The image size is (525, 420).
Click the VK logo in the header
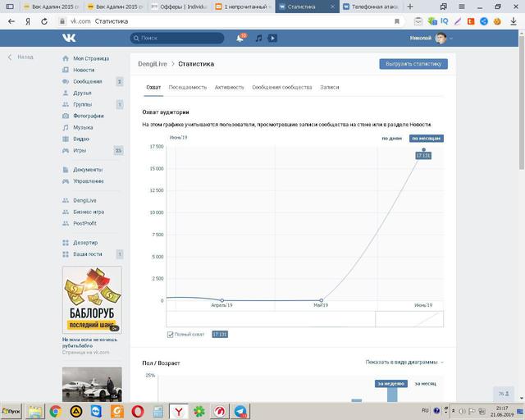pyautogui.click(x=69, y=38)
